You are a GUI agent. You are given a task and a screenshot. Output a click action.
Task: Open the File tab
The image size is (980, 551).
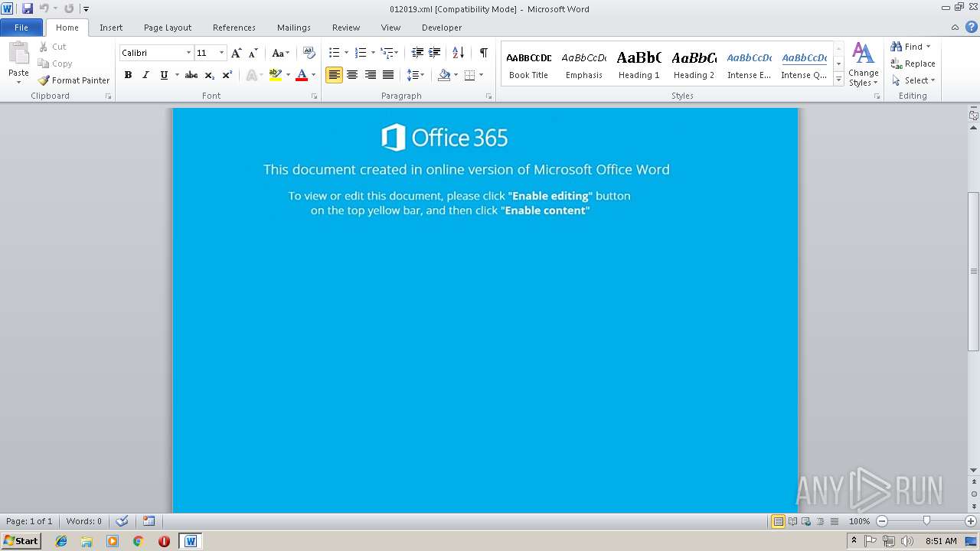point(21,28)
